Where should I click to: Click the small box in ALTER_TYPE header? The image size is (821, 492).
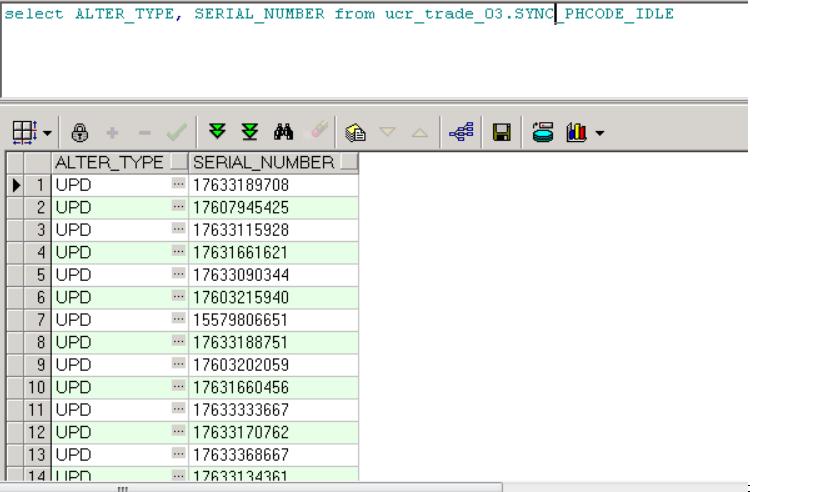point(179,162)
